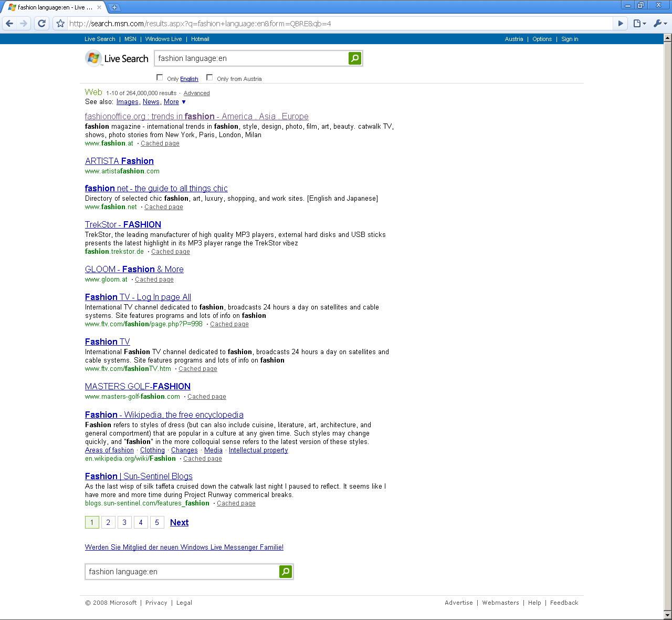The width and height of the screenshot is (672, 620).
Task: Open the MASTERS GOLF-FASHION result
Action: coord(138,387)
